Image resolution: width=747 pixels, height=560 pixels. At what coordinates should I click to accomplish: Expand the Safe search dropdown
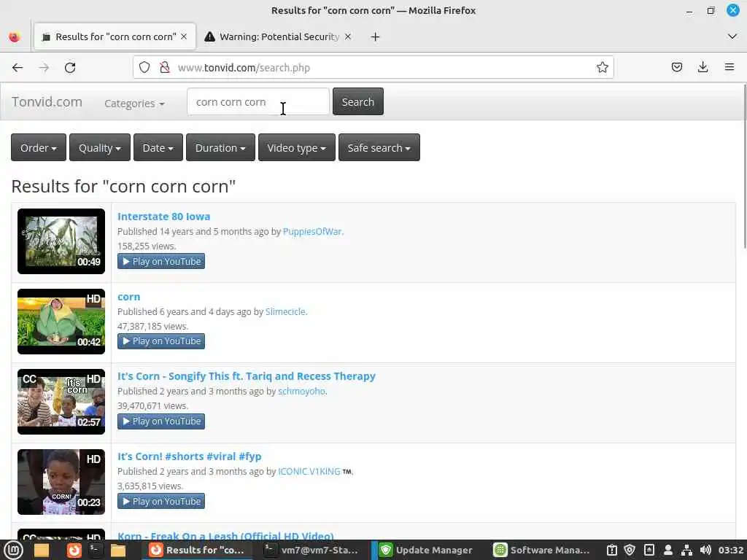(x=379, y=147)
